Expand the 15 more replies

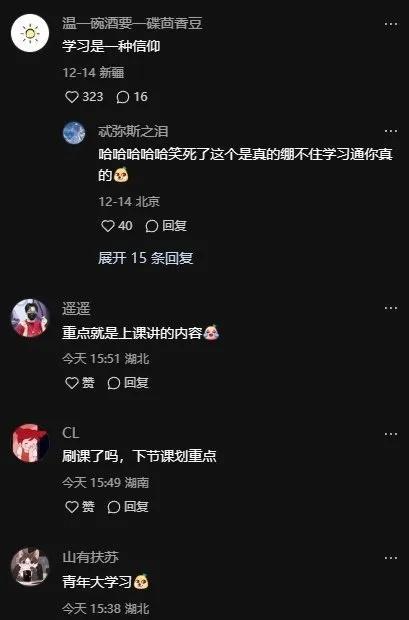[x=146, y=258]
